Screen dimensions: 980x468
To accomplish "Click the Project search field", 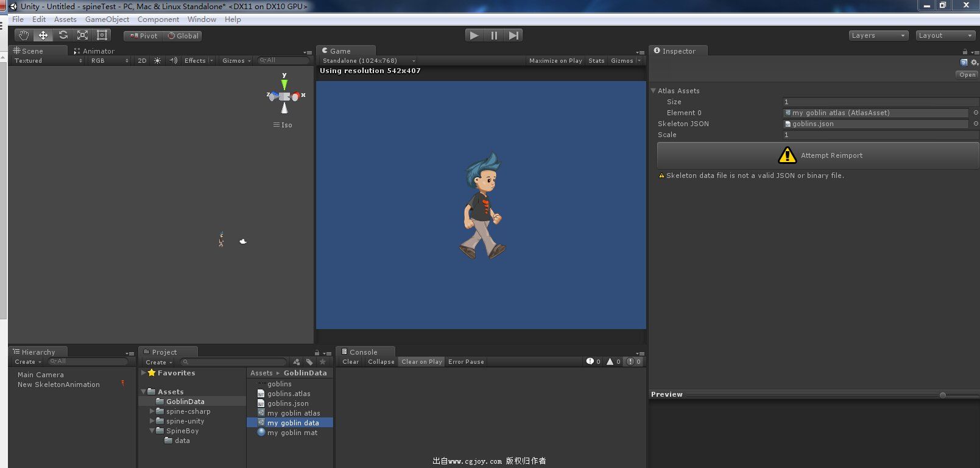I will point(233,362).
